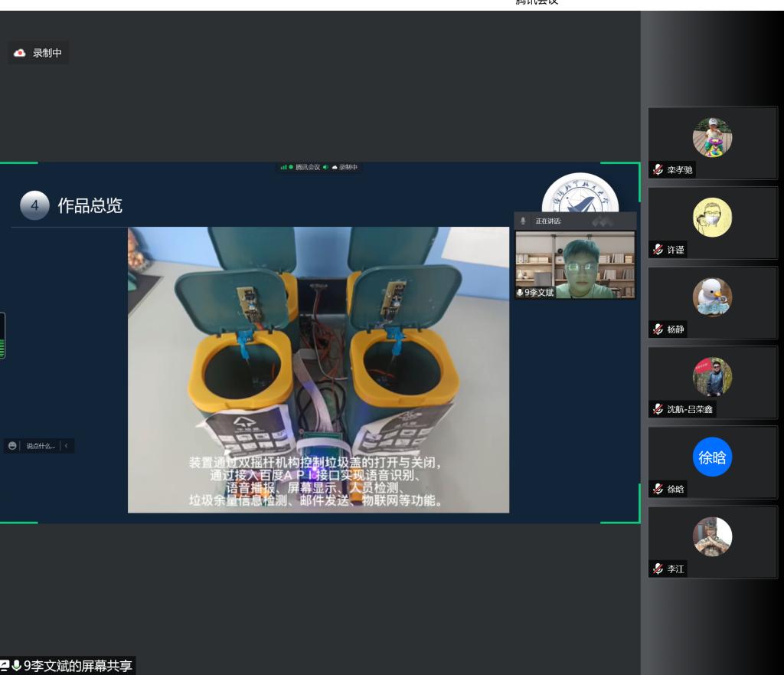Open the 9李文斌 speaker video thumbnail
The image size is (784, 675).
pos(575,264)
